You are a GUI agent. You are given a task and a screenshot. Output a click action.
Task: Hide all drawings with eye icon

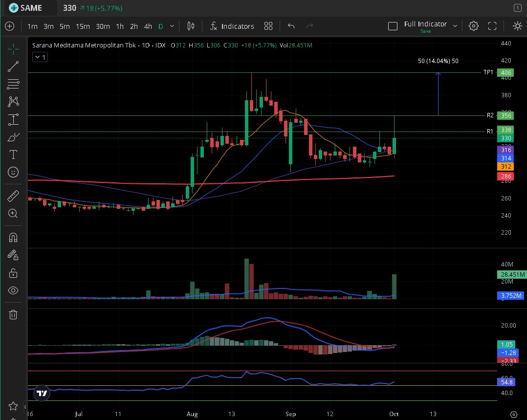[13, 290]
